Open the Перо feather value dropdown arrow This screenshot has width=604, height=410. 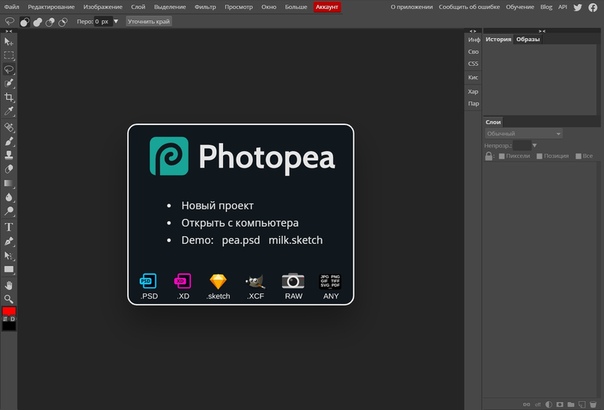(x=116, y=21)
